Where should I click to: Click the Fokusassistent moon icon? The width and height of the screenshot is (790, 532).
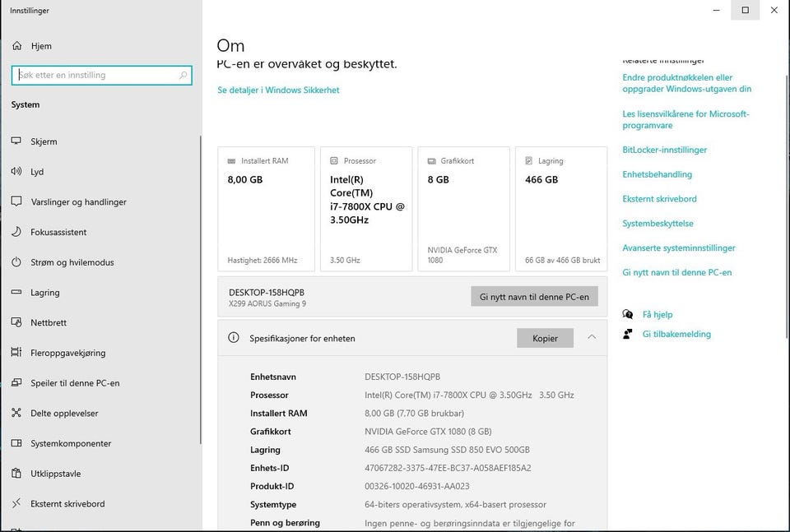[16, 232]
